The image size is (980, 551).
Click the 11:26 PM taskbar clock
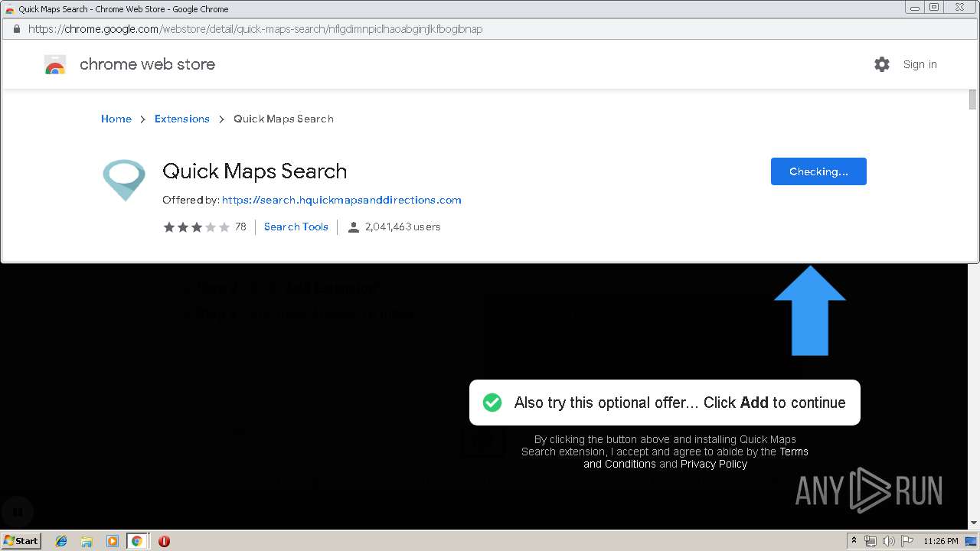click(x=941, y=541)
